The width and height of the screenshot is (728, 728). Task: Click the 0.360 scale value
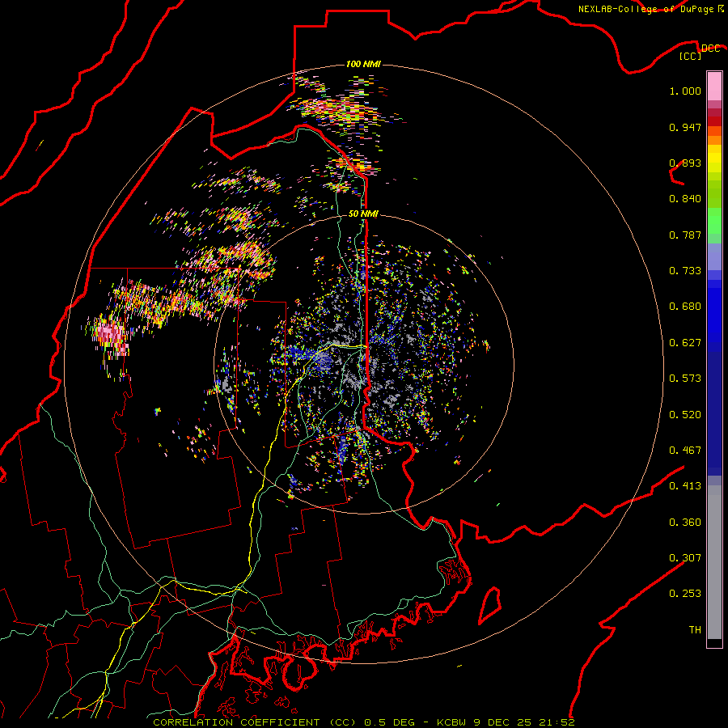(x=685, y=523)
